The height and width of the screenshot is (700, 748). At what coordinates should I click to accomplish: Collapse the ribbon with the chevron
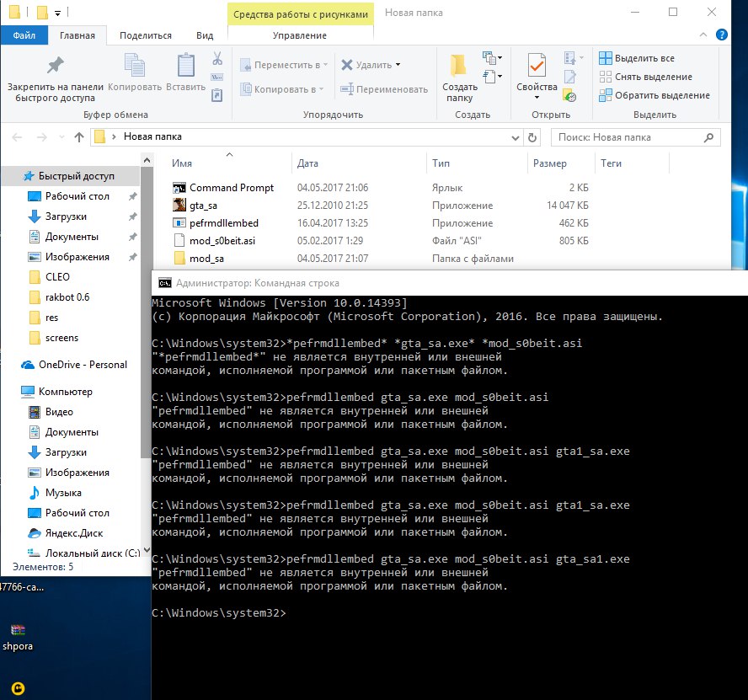703,35
